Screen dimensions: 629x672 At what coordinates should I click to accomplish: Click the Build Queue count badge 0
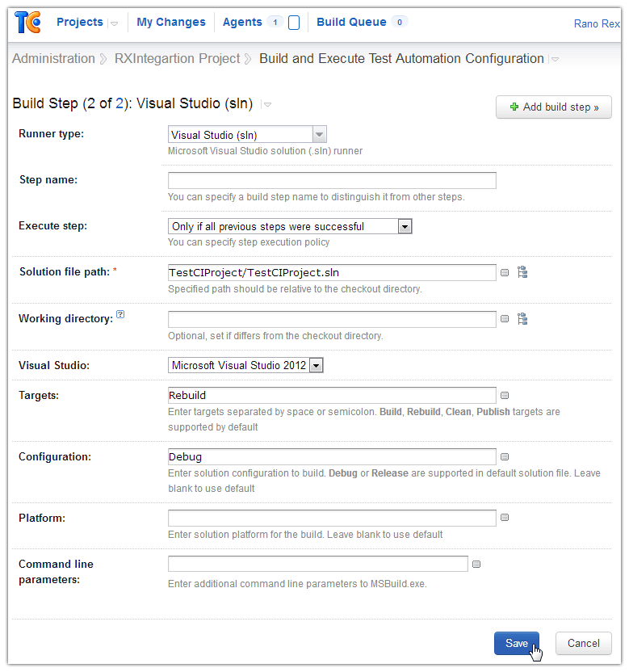(400, 22)
